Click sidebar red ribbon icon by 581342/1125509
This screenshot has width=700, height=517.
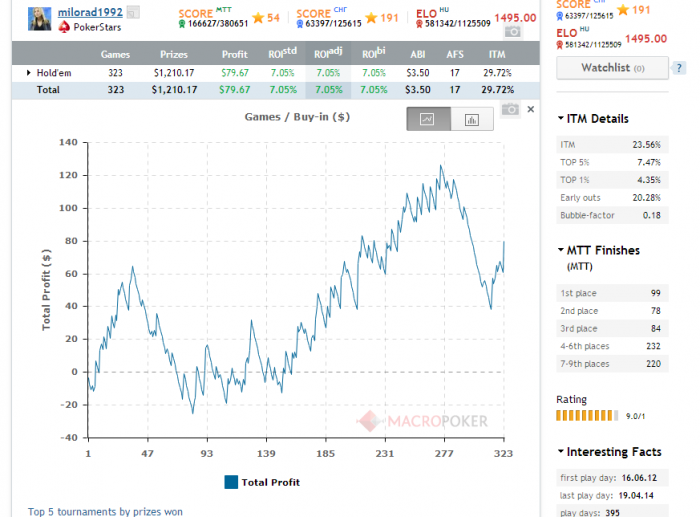(x=560, y=45)
